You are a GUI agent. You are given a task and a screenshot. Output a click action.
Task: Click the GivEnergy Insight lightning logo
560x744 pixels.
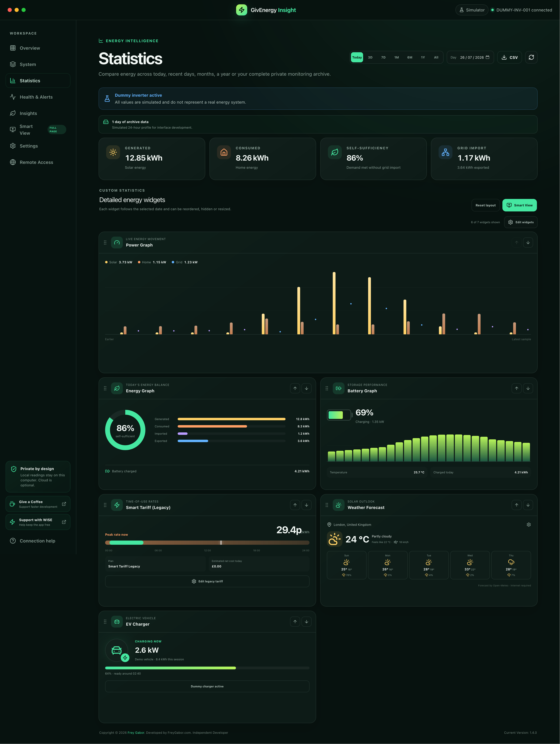pyautogui.click(x=241, y=10)
